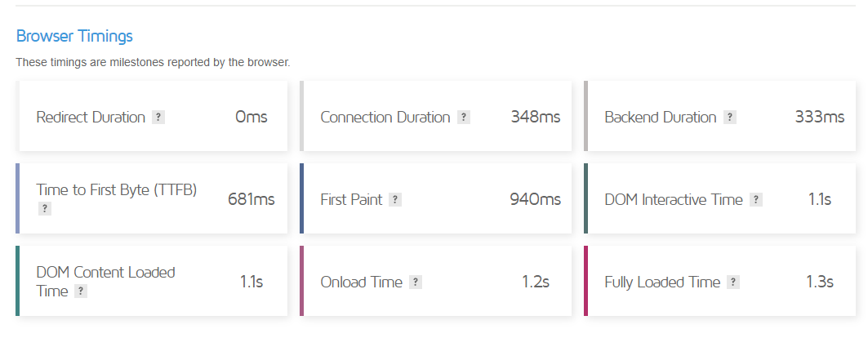The image size is (868, 338).
Task: Click the First Paint 940ms value
Action: pyautogui.click(x=534, y=199)
